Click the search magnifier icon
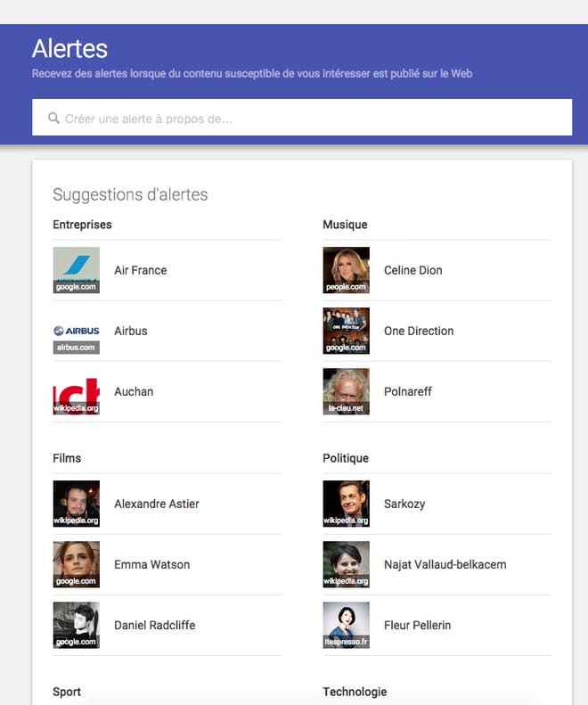The width and height of the screenshot is (588, 705). tap(54, 118)
